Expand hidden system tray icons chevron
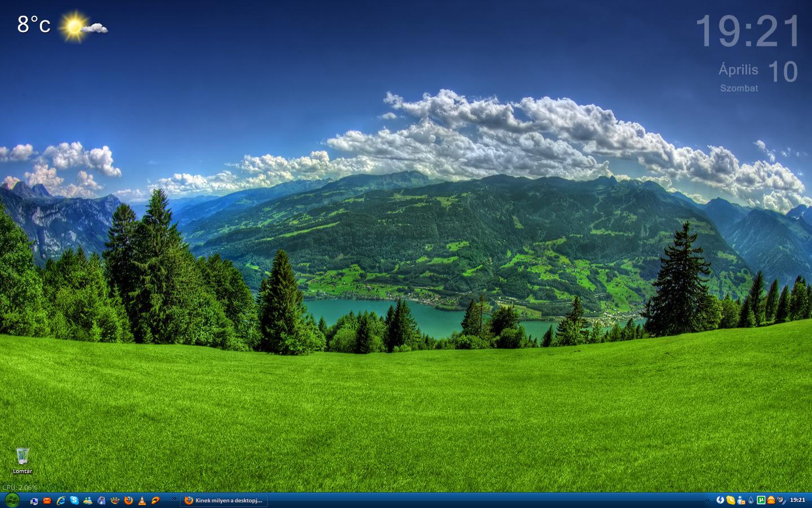This screenshot has height=508, width=812. pos(707,500)
